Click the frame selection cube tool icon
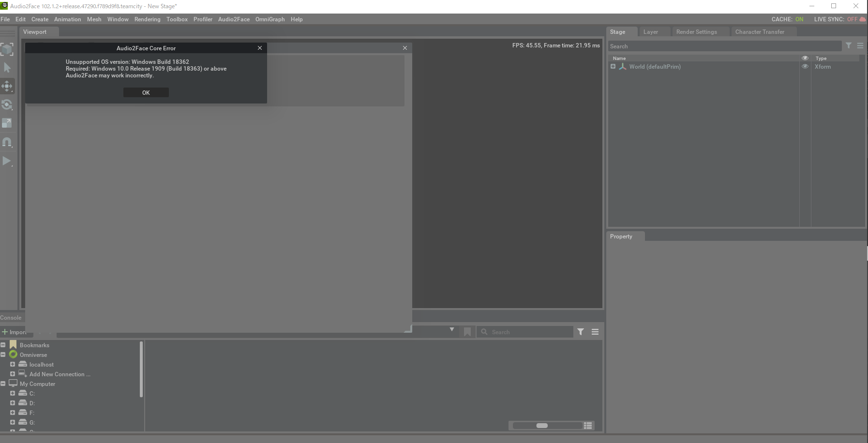This screenshot has width=868, height=443. 7,49
